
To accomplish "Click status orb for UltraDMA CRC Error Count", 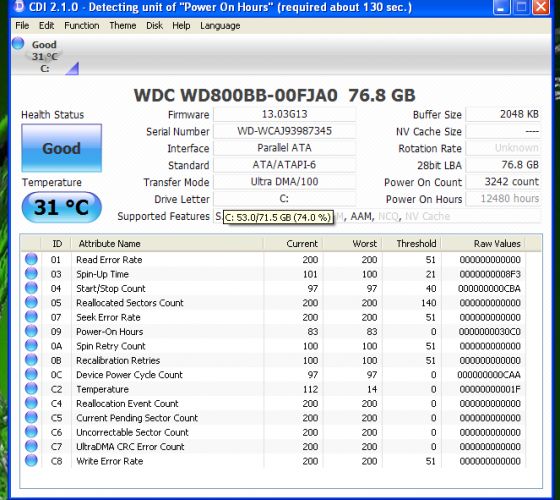I will click(x=31, y=446).
